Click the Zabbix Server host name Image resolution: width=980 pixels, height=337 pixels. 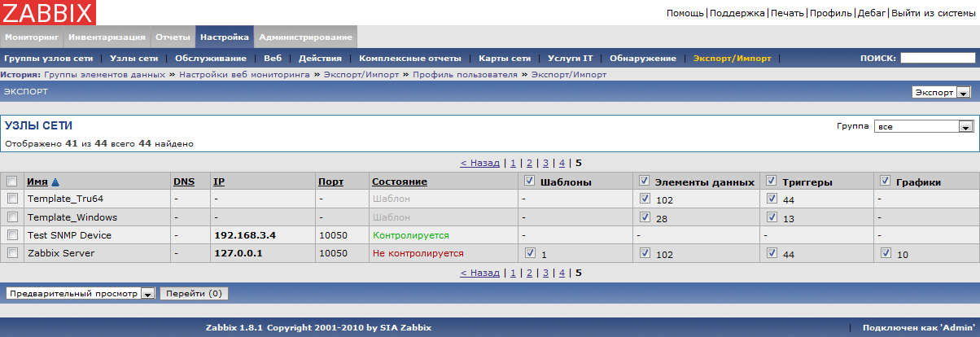61,253
